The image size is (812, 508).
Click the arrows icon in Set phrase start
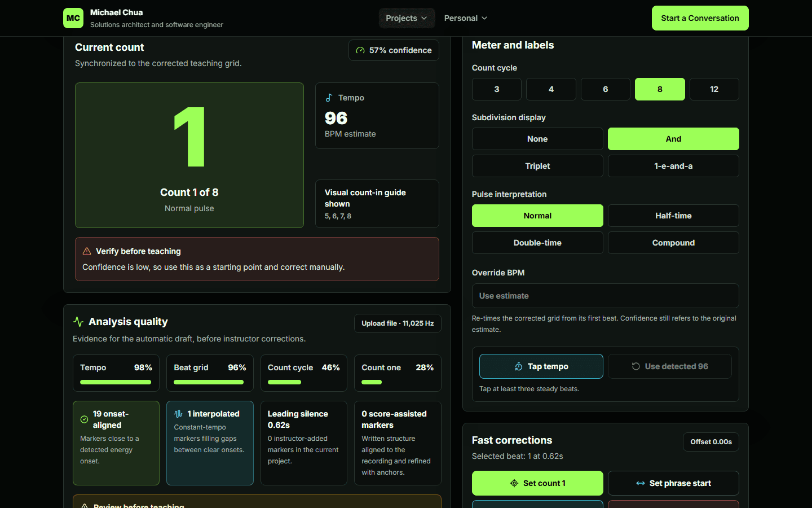(641, 483)
